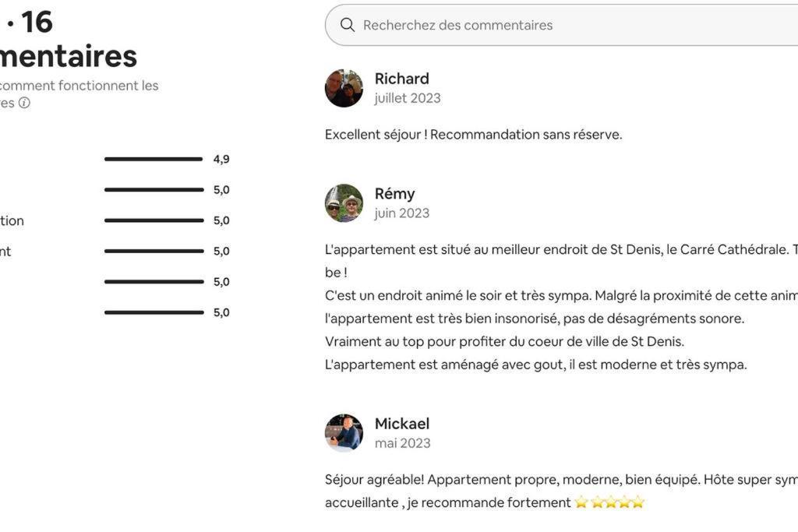
Task: Click the reviewer name Rémy
Action: (x=394, y=194)
